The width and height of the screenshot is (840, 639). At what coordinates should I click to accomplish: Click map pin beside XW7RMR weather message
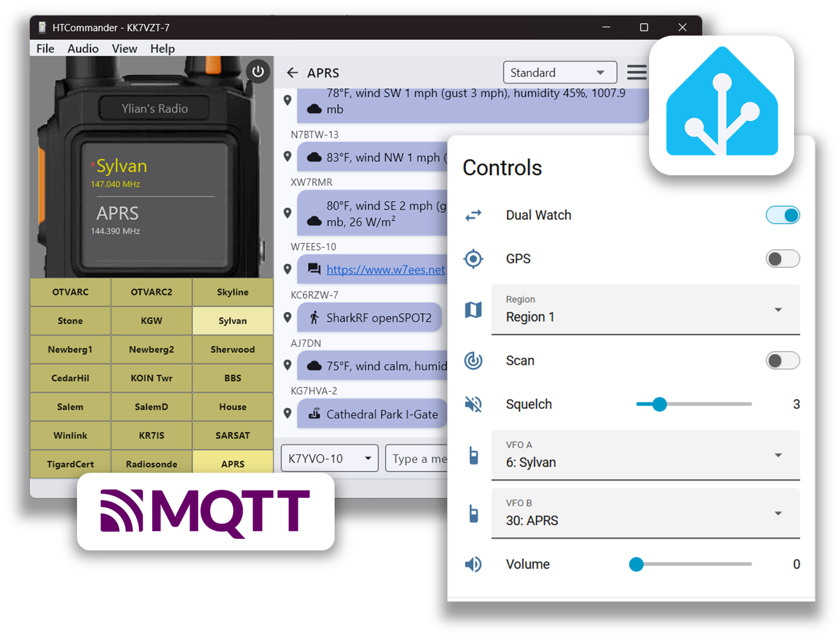287,213
